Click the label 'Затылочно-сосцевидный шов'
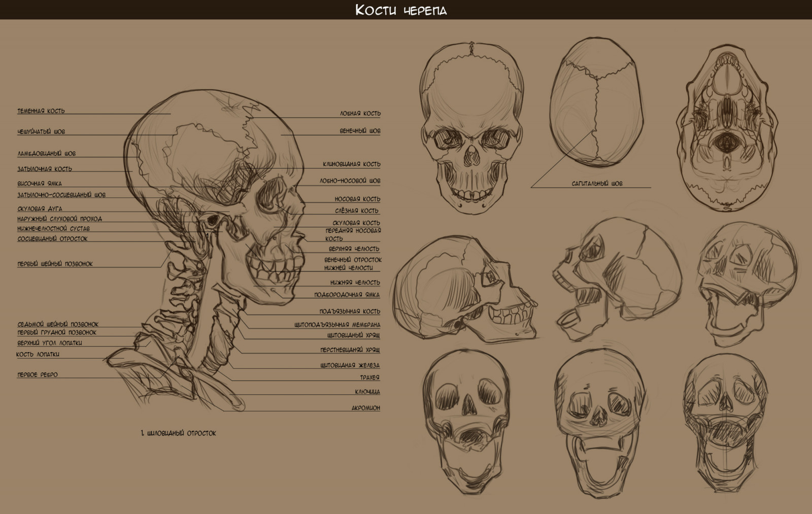Screen dimensions: 812x514 (x=61, y=195)
